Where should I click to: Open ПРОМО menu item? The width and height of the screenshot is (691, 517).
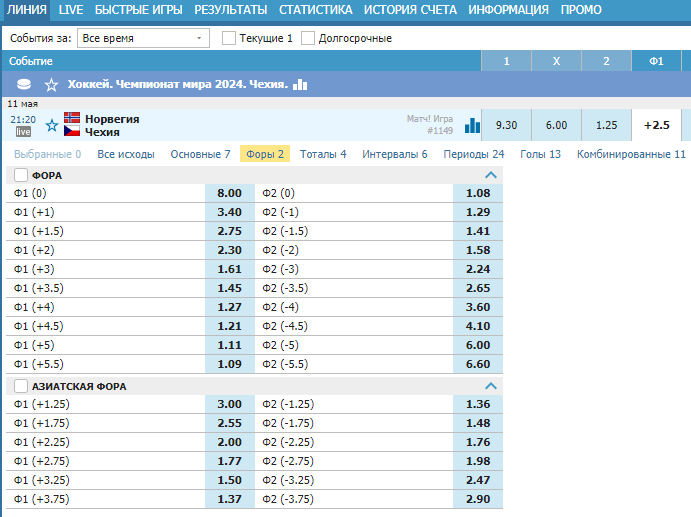[581, 10]
